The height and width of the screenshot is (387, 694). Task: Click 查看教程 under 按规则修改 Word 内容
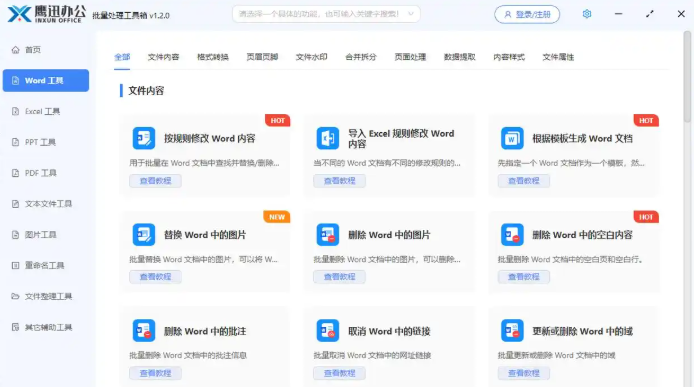point(155,181)
